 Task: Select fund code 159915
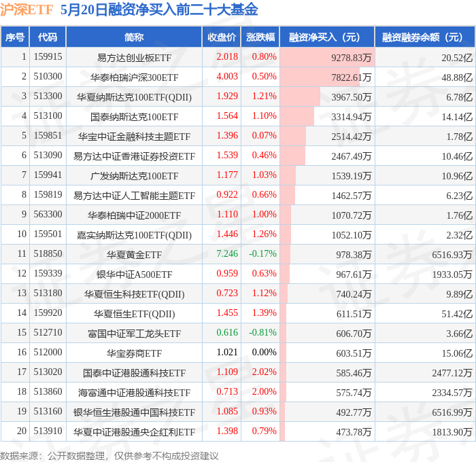pyautogui.click(x=48, y=56)
